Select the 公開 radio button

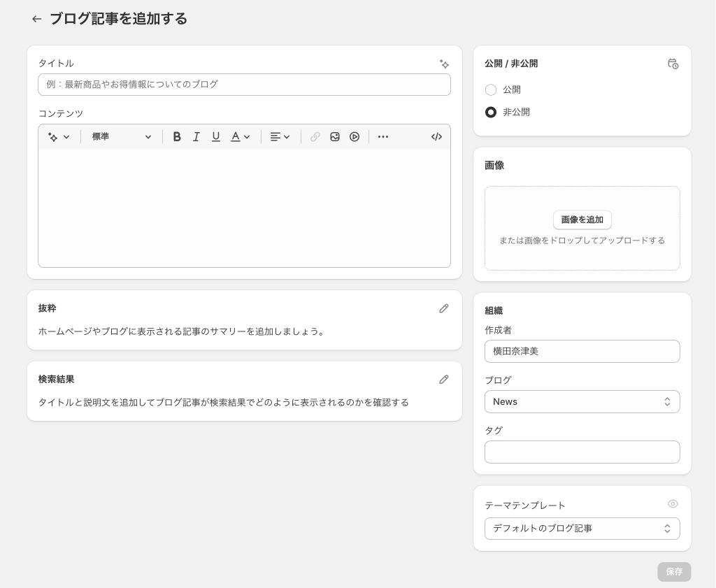(x=491, y=89)
